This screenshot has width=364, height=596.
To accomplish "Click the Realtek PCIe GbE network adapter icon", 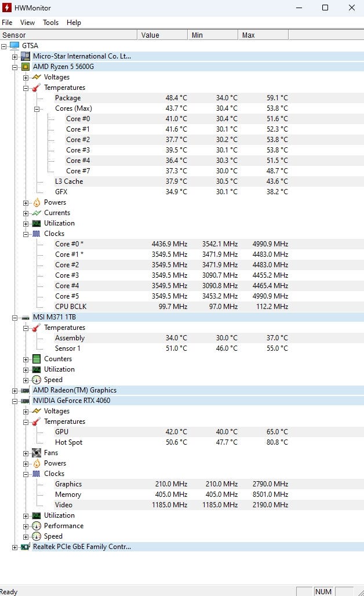I will click(x=26, y=547).
